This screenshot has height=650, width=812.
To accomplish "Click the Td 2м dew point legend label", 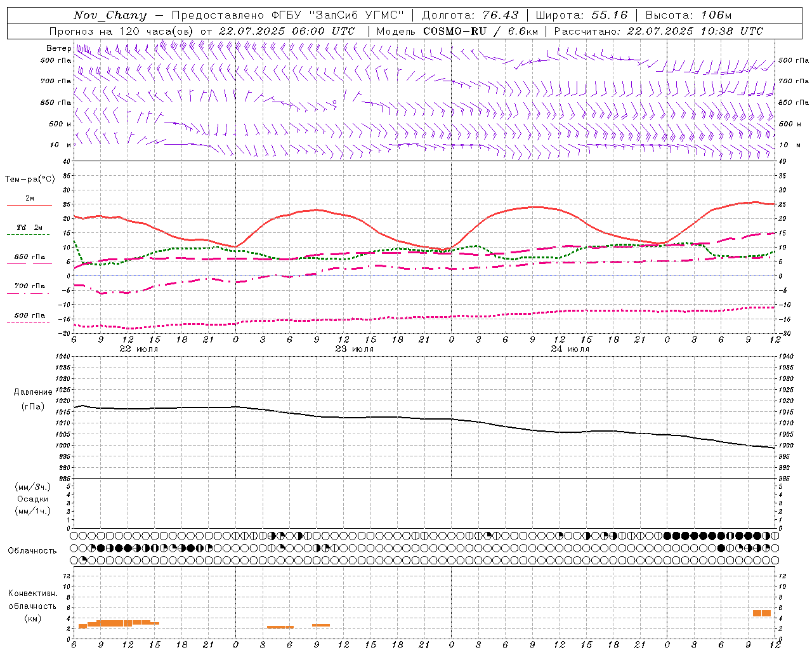I will pos(30,227).
